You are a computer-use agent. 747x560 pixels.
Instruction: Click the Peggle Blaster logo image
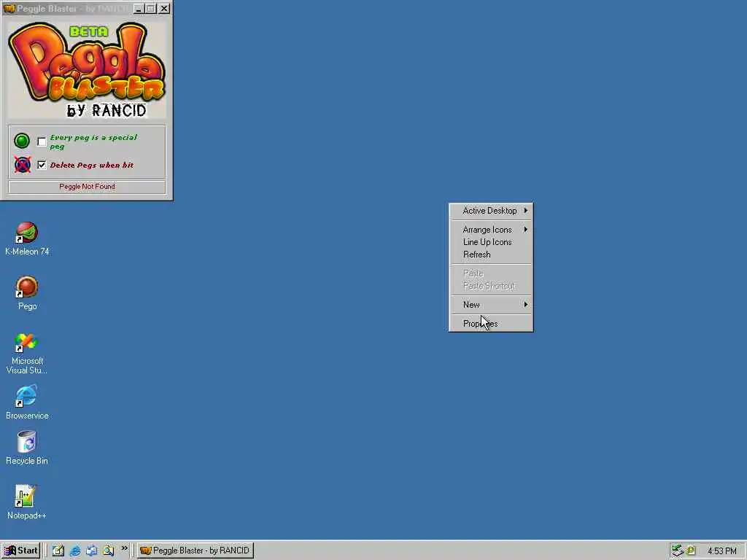pos(87,69)
